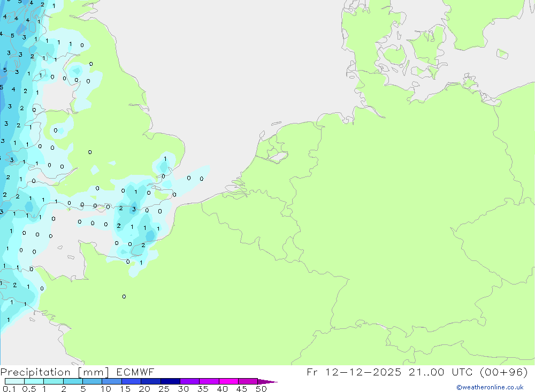Pick the 10–15 mm legend color box
The width and height of the screenshot is (535, 392).
pyautogui.click(x=112, y=381)
